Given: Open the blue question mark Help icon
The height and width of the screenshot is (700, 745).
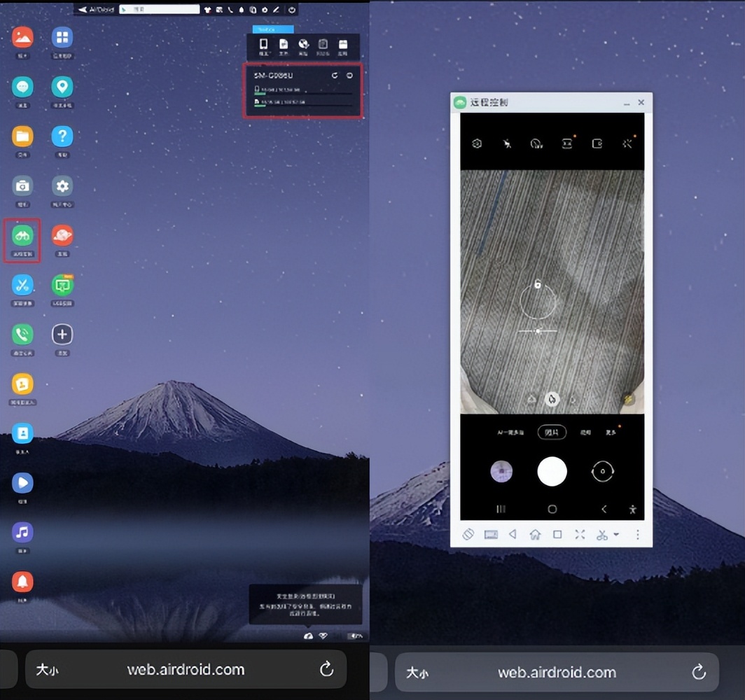Looking at the screenshot, I should pos(62,136).
